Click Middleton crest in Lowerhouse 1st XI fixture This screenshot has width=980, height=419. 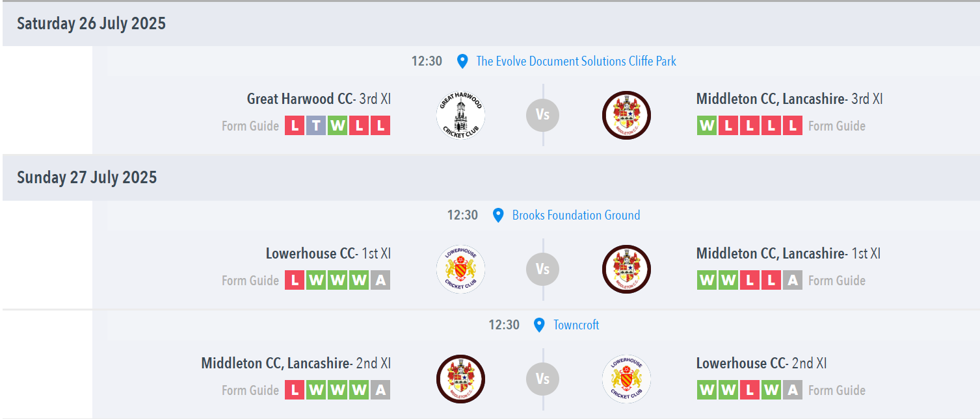tap(626, 269)
